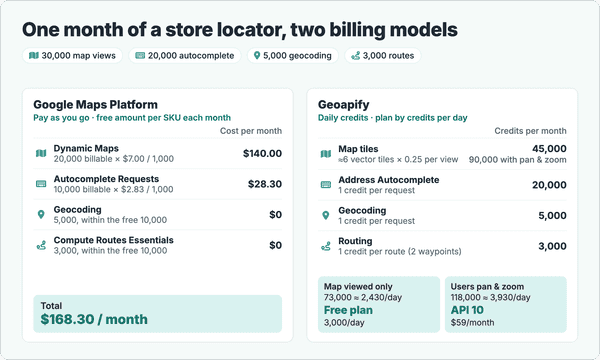Click the $0 value in Compute Routes row
Viewport: 600px width, 360px height.
tap(276, 245)
